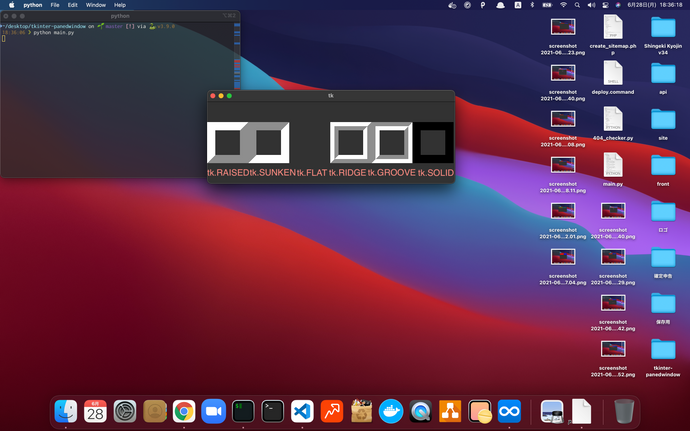Click the Wi-Fi icon in menu bar

pyautogui.click(x=563, y=5)
